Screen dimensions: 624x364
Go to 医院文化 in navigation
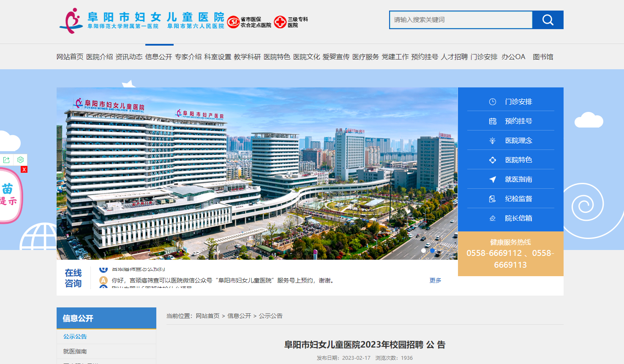(307, 57)
